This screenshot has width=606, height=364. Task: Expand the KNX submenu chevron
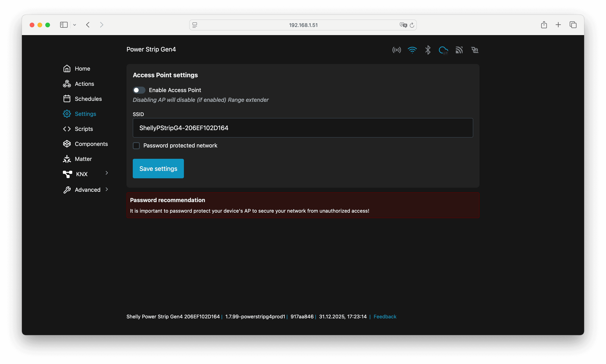click(107, 173)
